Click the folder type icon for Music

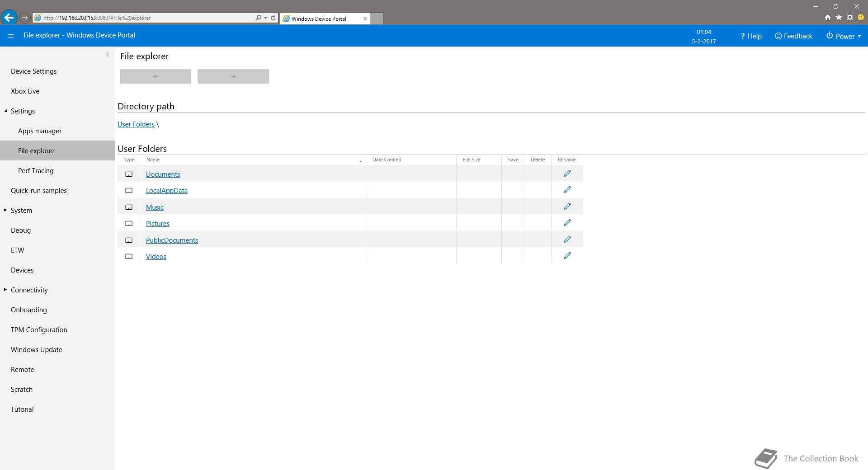point(129,207)
